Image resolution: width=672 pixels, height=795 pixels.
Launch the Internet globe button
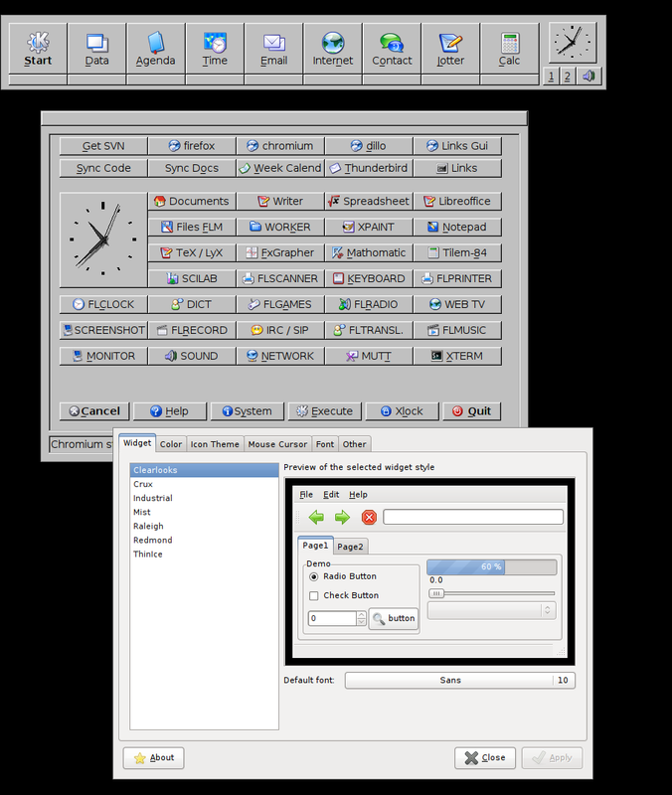click(333, 49)
